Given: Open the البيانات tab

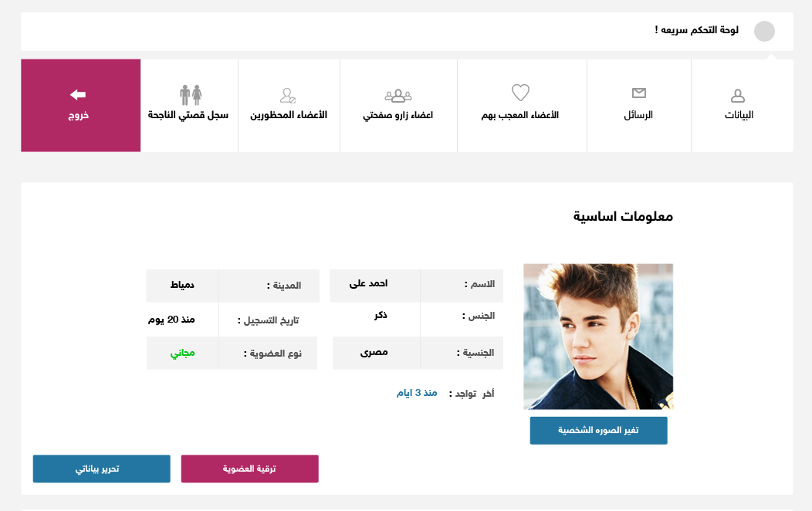Looking at the screenshot, I should 738,115.
